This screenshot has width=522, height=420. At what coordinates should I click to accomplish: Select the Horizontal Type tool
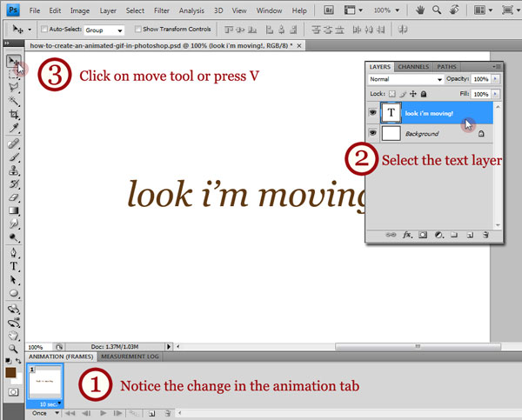click(x=14, y=266)
